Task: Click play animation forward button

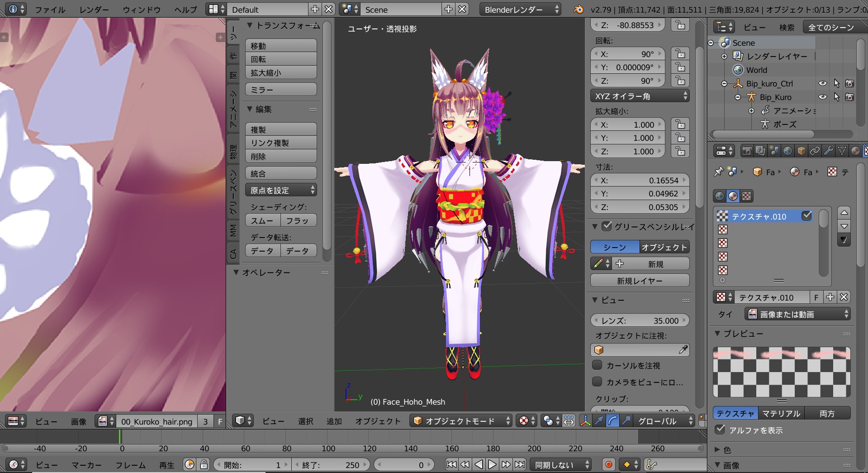Action: tap(492, 464)
